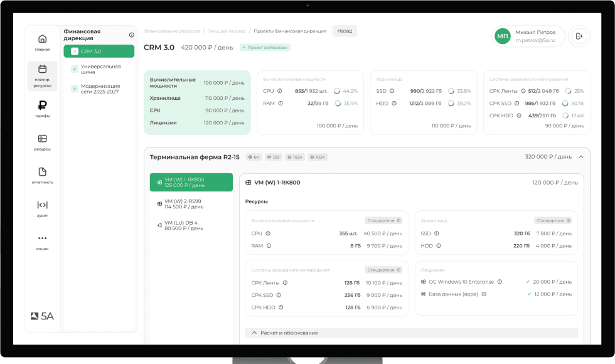
Task: Select the VM (LU) DB 4 item
Action: pos(183,225)
